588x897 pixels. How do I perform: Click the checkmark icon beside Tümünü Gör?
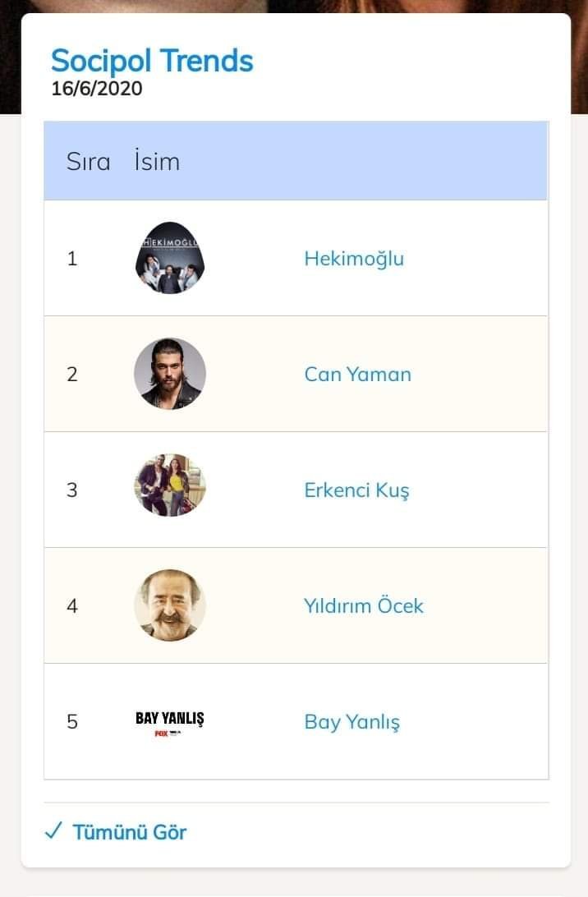pyautogui.click(x=53, y=831)
